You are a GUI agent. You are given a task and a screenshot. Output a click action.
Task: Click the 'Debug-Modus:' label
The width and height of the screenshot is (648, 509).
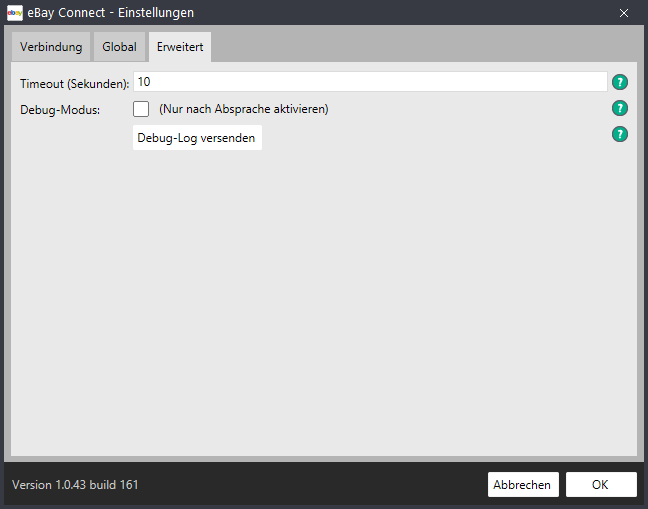(60, 110)
